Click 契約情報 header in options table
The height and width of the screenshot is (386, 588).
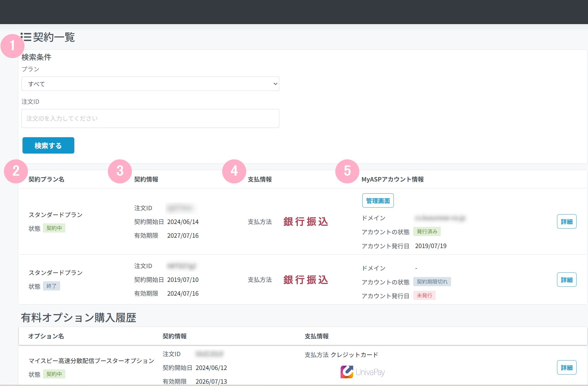click(x=174, y=336)
